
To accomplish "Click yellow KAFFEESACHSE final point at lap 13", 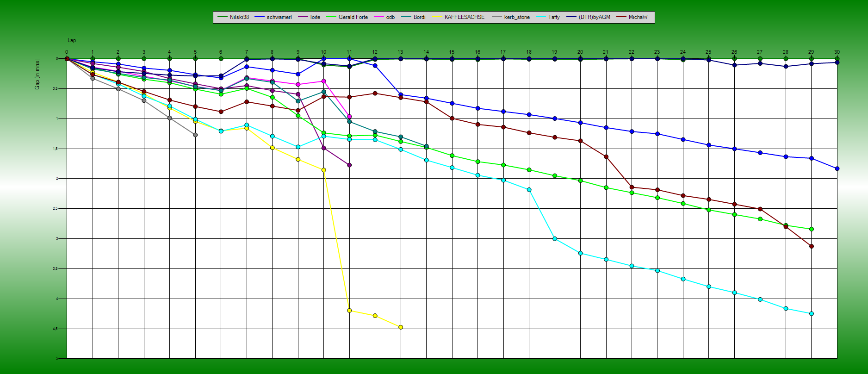I will pyautogui.click(x=401, y=327).
